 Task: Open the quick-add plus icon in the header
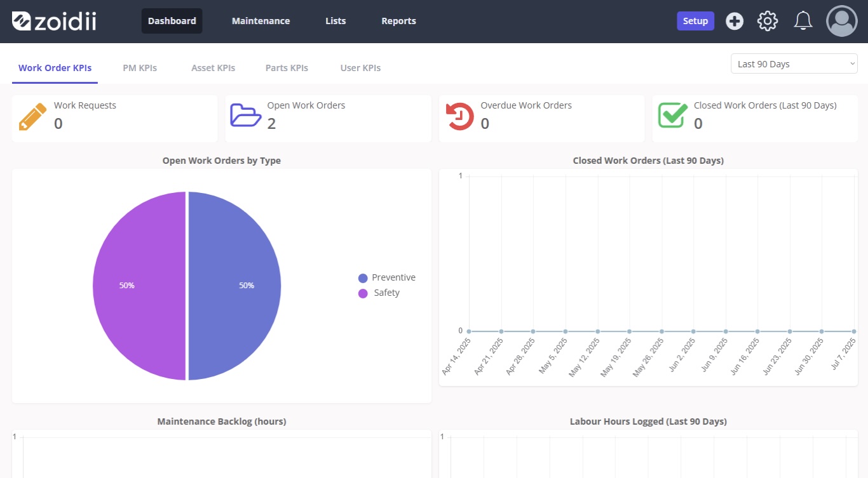(x=735, y=20)
